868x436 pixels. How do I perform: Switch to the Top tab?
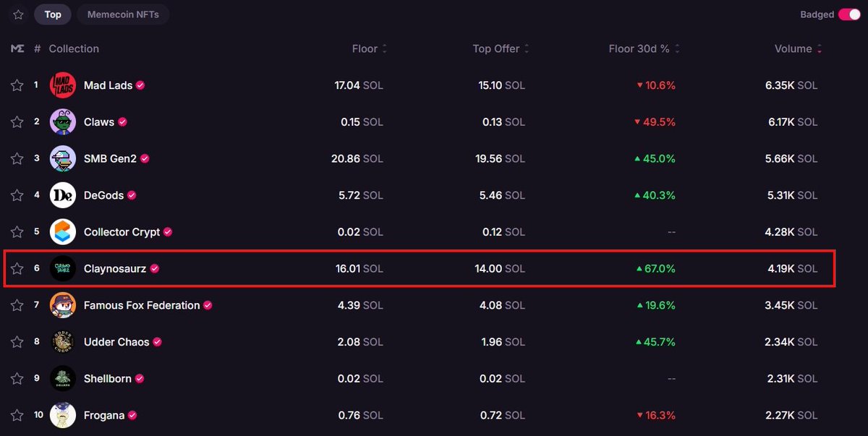pyautogui.click(x=53, y=14)
